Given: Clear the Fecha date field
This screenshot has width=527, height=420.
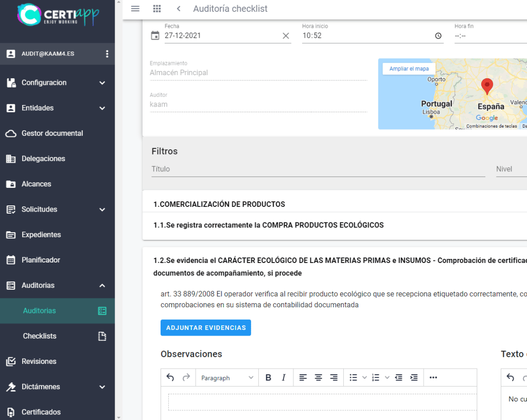Looking at the screenshot, I should pos(286,36).
